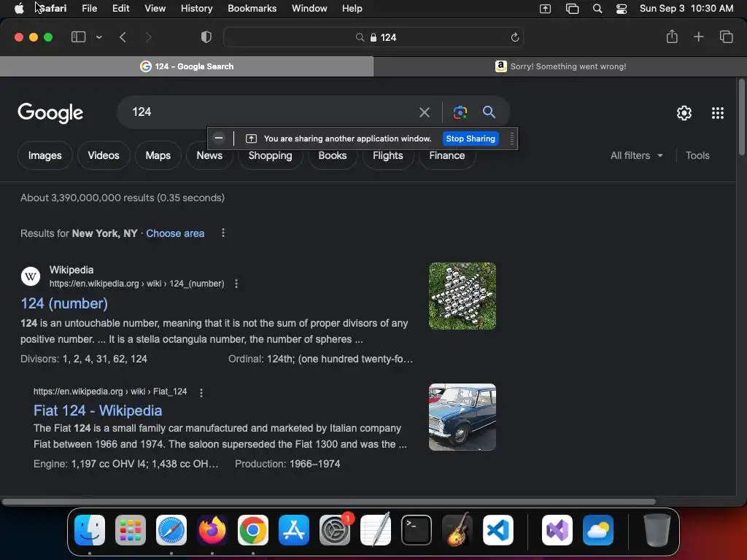The image size is (747, 560).
Task: Open Control Center in menu bar
Action: coord(622,9)
